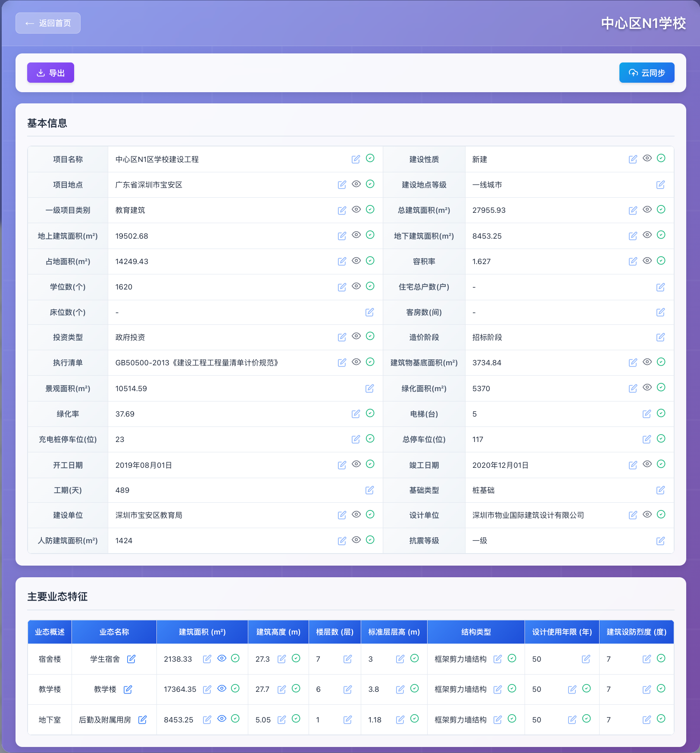Click check icon for 学位数
Viewport: 700px width, 753px height.
point(370,286)
